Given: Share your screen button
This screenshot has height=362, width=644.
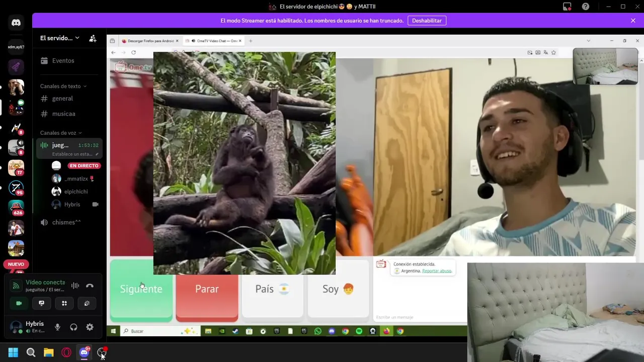Looking at the screenshot, I should pos(42,303).
